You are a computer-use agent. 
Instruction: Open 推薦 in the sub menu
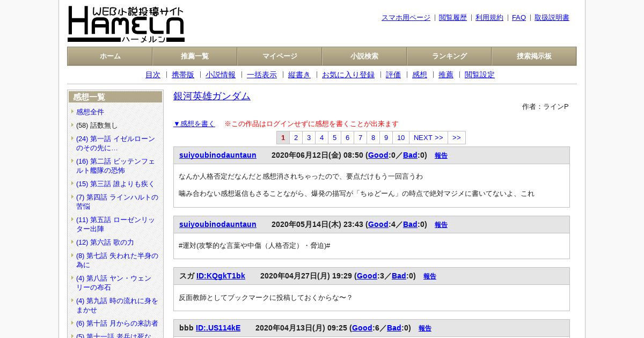[446, 75]
